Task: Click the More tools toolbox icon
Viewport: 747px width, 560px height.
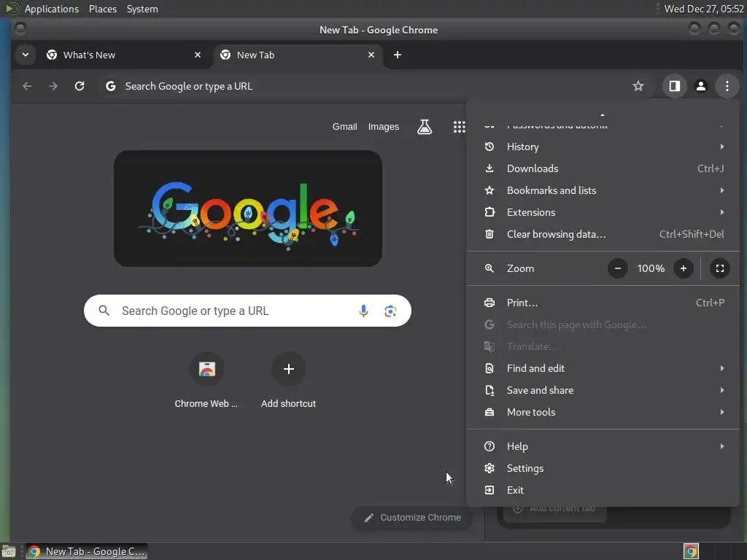Action: coord(489,413)
